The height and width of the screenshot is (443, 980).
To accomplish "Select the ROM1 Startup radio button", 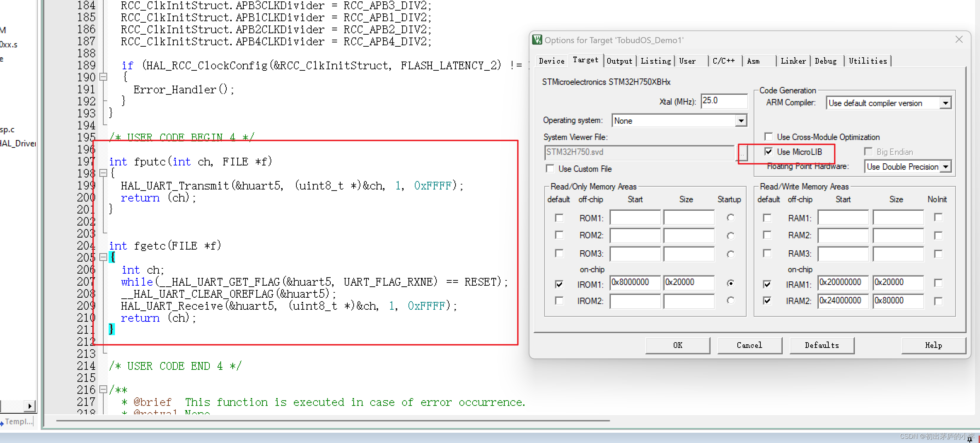I will (730, 217).
